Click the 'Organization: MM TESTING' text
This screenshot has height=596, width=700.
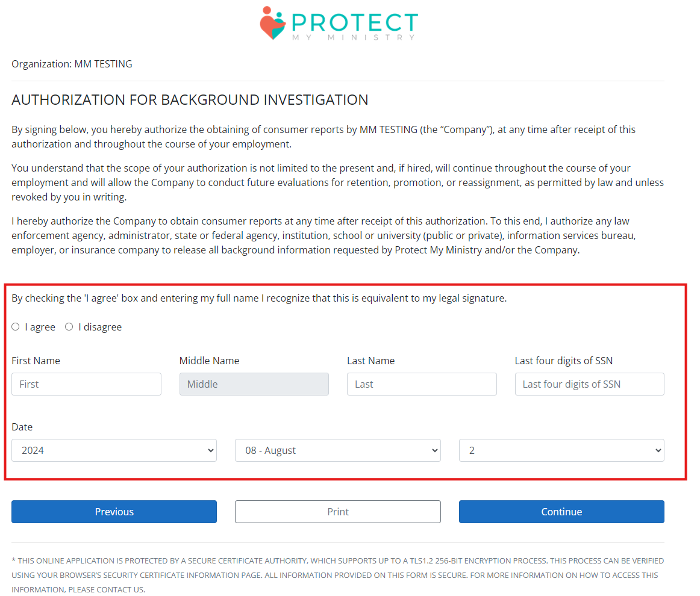click(72, 64)
